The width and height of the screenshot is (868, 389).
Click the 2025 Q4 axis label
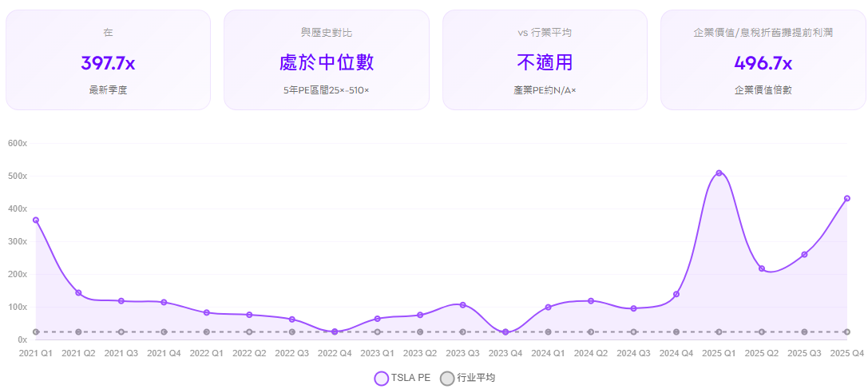(x=847, y=353)
